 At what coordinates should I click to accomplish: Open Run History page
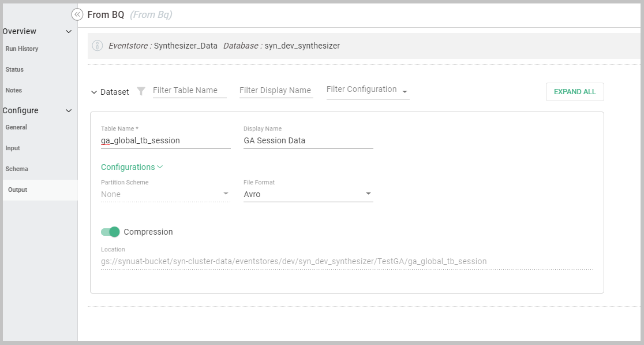22,49
